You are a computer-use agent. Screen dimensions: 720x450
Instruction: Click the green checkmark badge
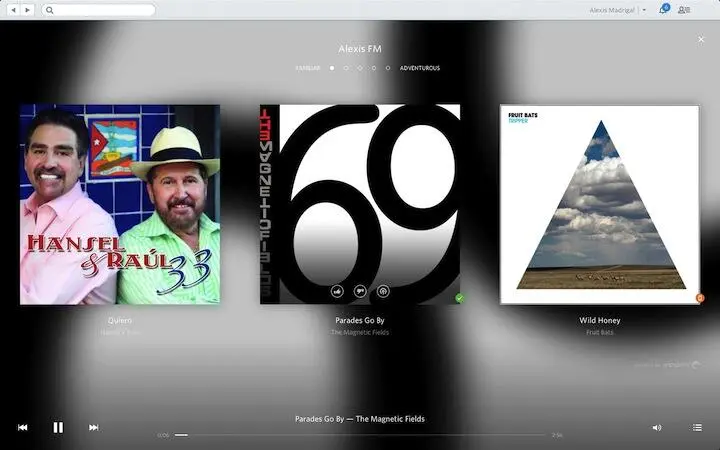point(460,298)
